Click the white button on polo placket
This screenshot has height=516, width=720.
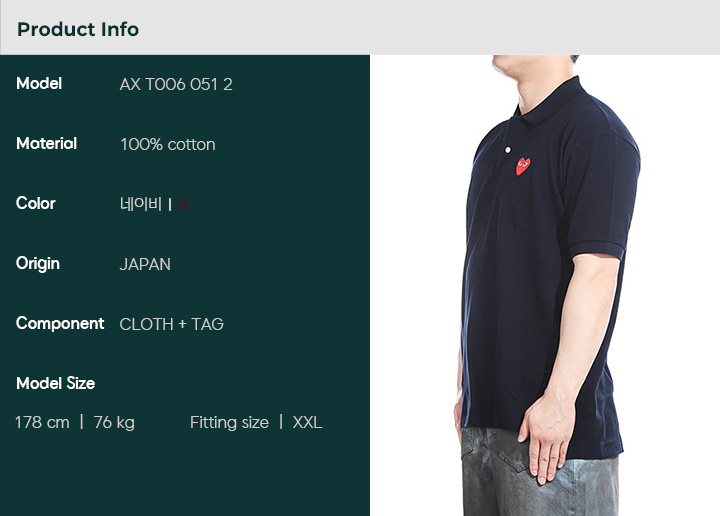point(507,150)
